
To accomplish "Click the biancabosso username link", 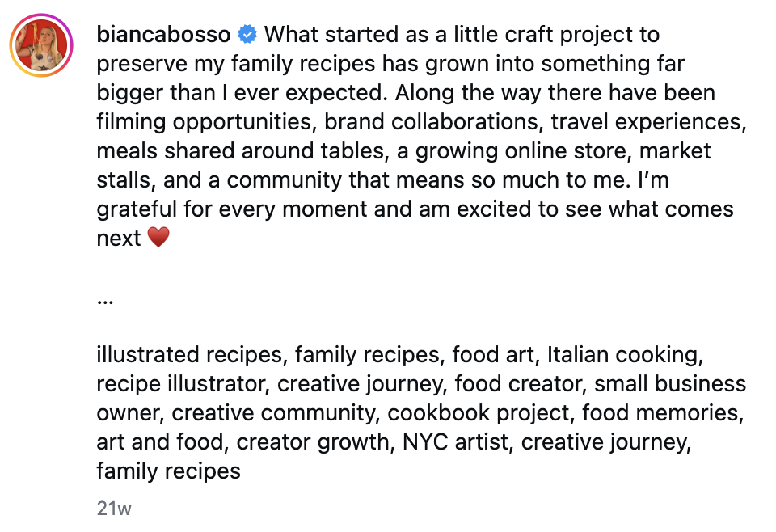I will [164, 35].
